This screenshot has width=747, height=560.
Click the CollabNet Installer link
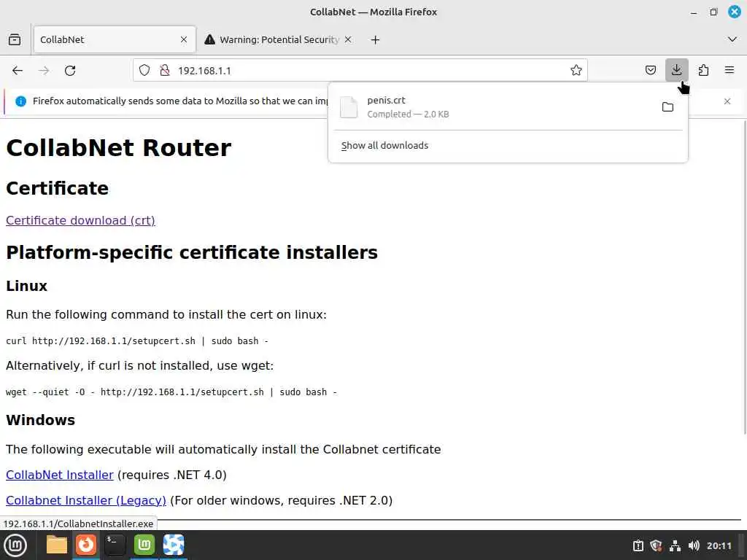point(60,475)
